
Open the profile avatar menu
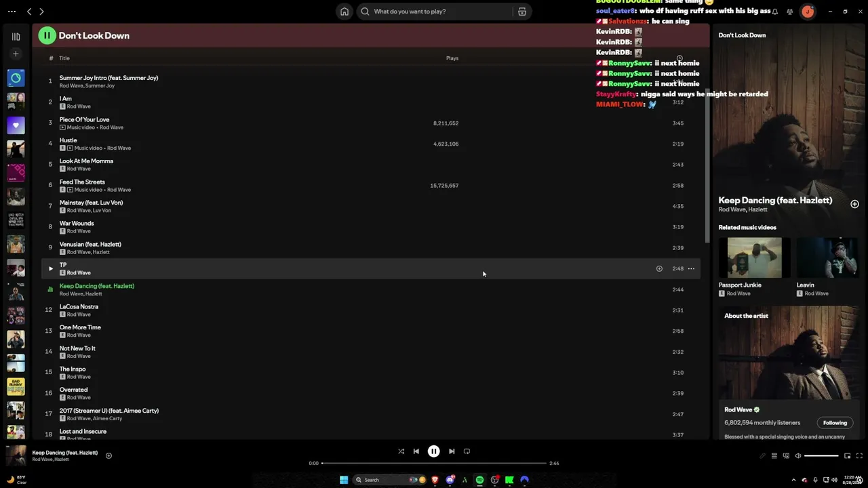[807, 12]
